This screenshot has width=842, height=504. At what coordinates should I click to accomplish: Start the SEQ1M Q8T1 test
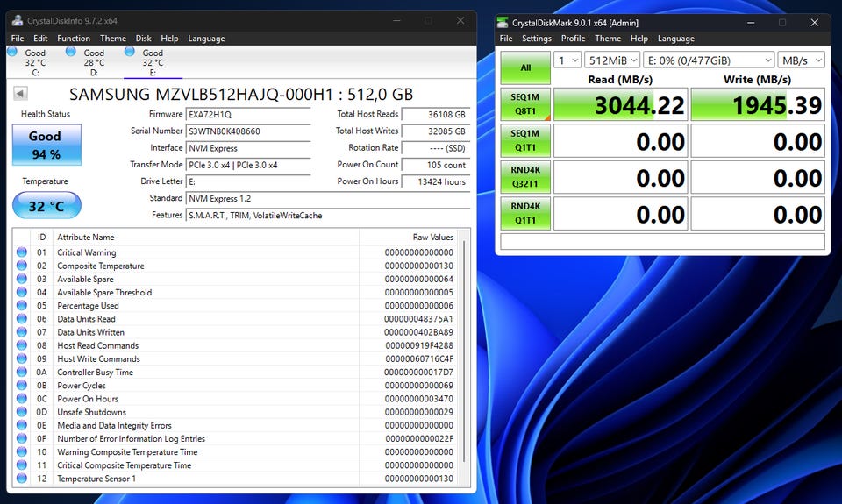click(x=525, y=104)
